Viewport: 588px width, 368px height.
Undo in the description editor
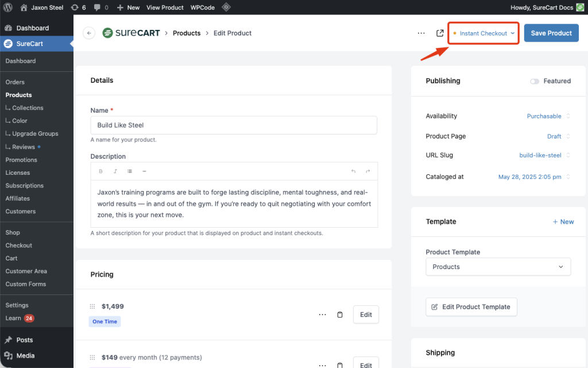click(x=353, y=171)
